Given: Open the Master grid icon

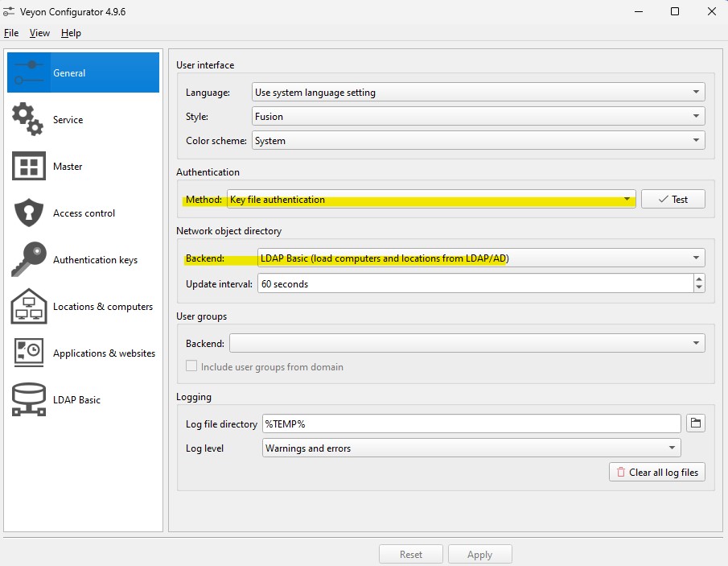Looking at the screenshot, I should tap(29, 166).
